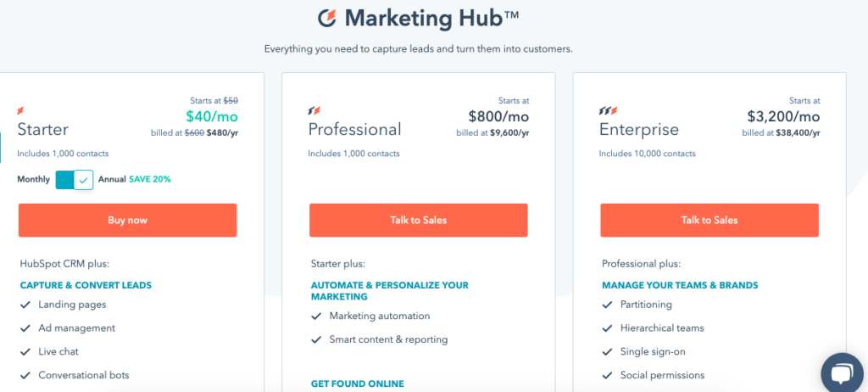Click the checkmark beside Landing pages

(x=25, y=305)
